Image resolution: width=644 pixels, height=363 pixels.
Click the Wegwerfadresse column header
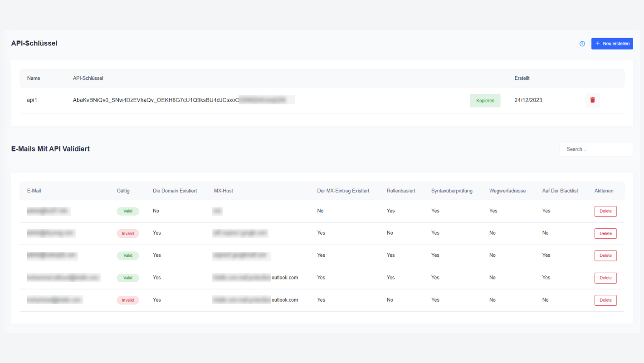[507, 191]
